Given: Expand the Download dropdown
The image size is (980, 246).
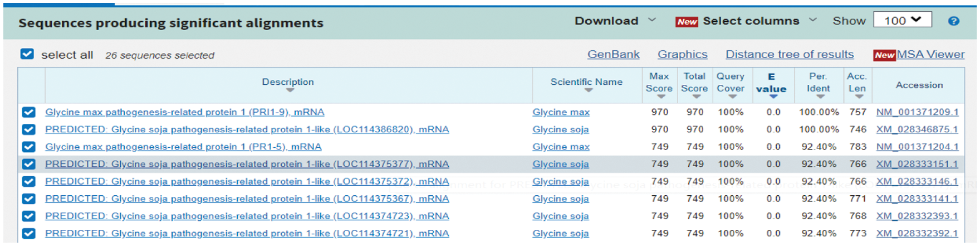Looking at the screenshot, I should 615,21.
